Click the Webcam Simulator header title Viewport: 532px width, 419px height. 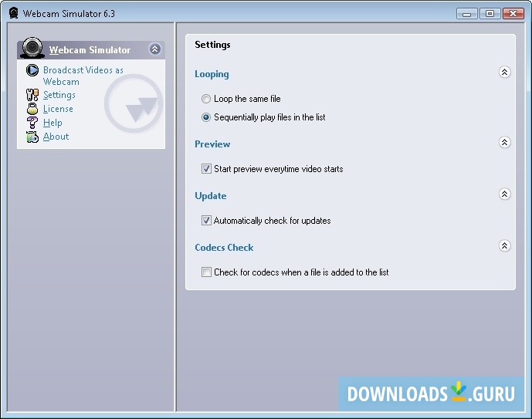tap(90, 50)
